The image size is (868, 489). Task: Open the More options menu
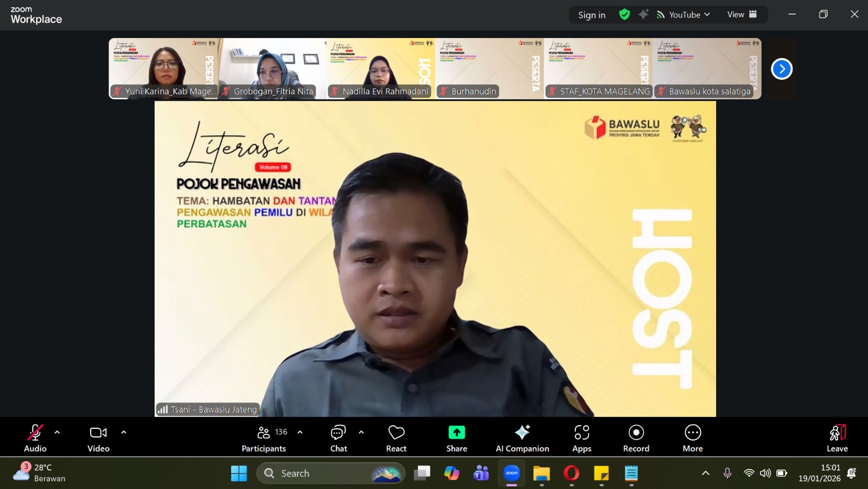pos(693,438)
